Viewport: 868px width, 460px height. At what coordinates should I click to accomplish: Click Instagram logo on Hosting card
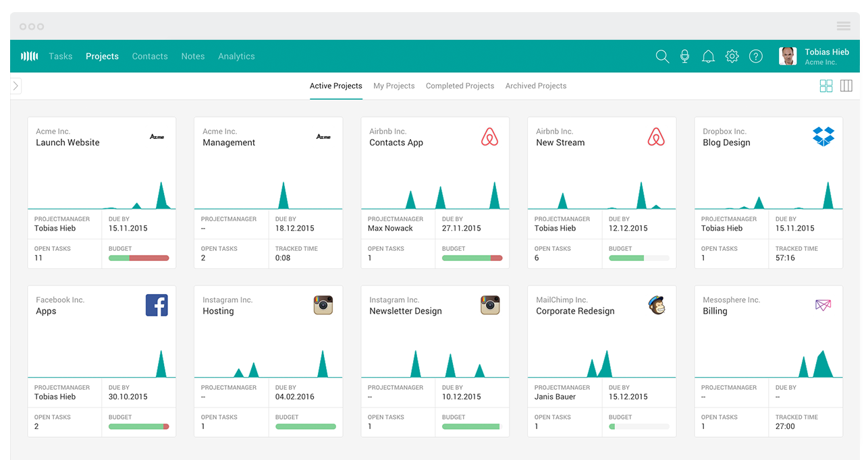(323, 305)
